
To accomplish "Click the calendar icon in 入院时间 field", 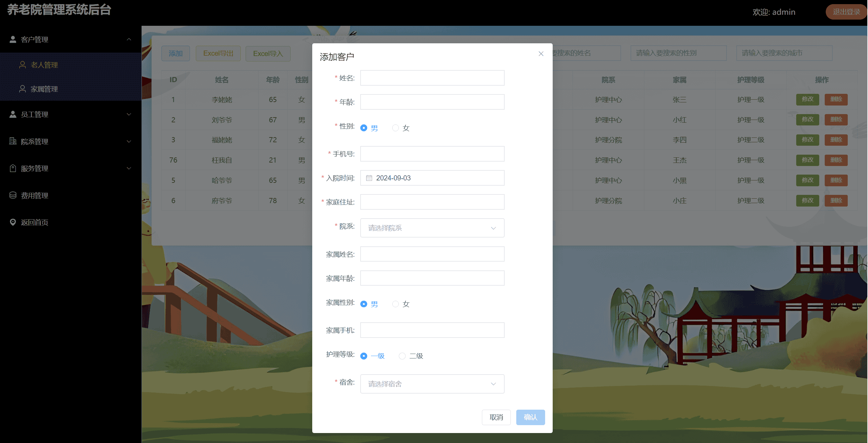I will (x=369, y=178).
